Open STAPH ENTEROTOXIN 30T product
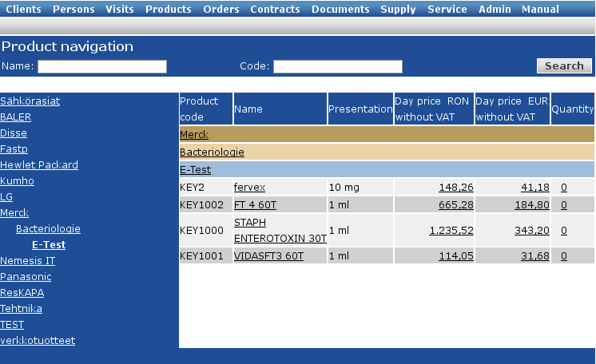Image resolution: width=596 pixels, height=364 pixels. tap(280, 230)
